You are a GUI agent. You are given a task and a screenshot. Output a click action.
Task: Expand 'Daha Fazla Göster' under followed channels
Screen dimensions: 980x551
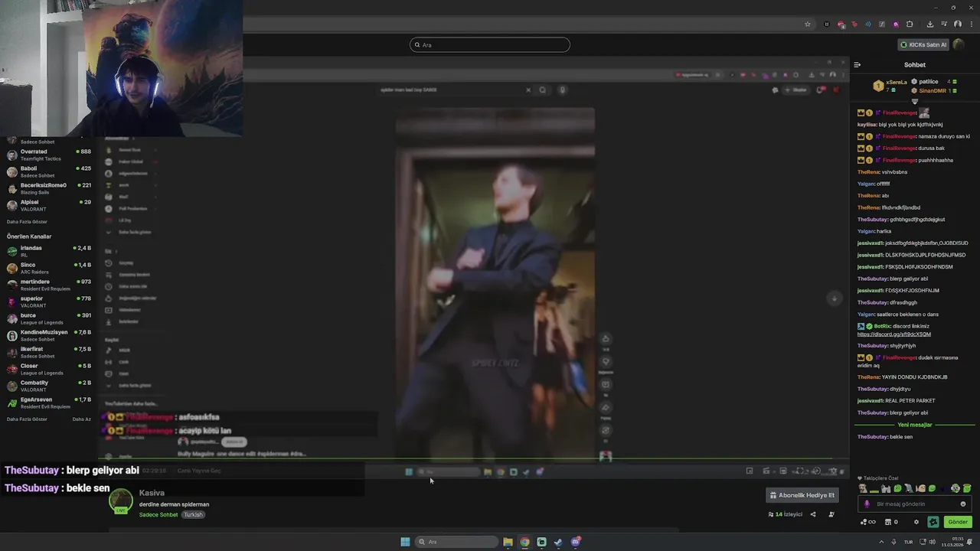[x=25, y=222]
